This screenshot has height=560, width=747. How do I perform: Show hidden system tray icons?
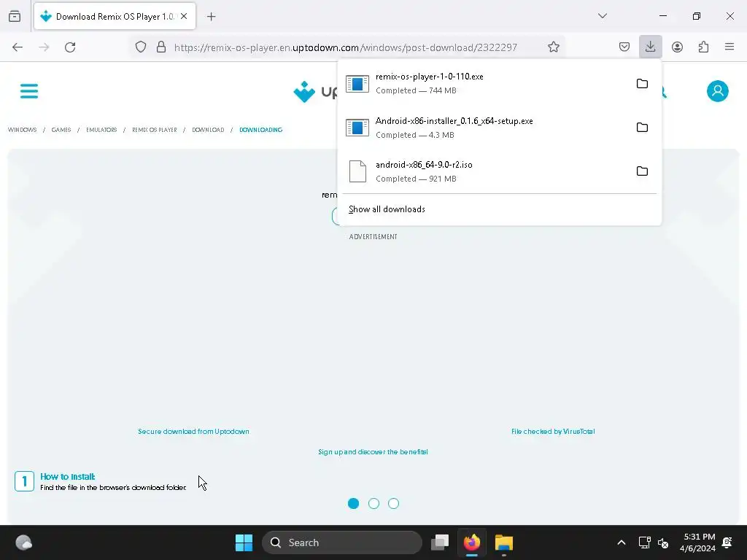622,542
